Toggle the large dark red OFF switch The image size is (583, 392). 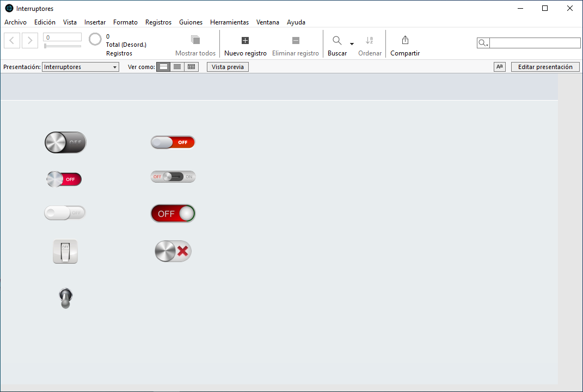click(x=173, y=214)
